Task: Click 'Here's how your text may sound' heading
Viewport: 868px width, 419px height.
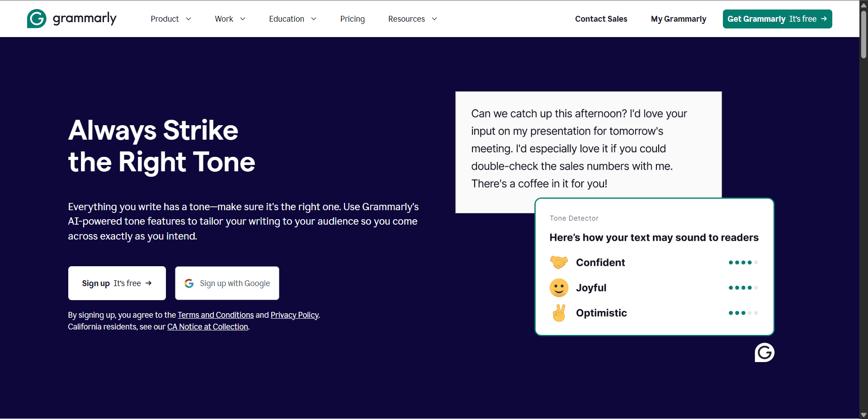Action: pos(654,238)
